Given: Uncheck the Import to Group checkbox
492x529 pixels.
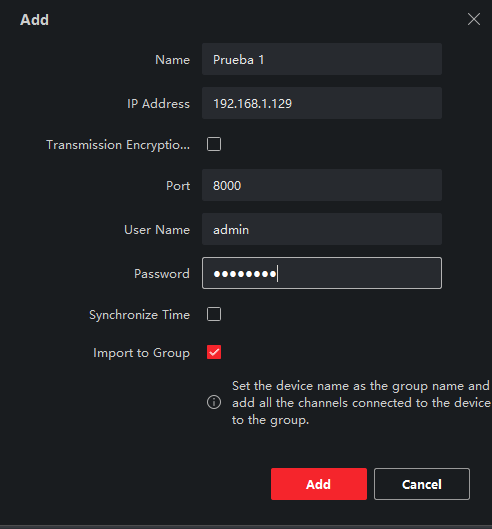Looking at the screenshot, I should click(214, 352).
